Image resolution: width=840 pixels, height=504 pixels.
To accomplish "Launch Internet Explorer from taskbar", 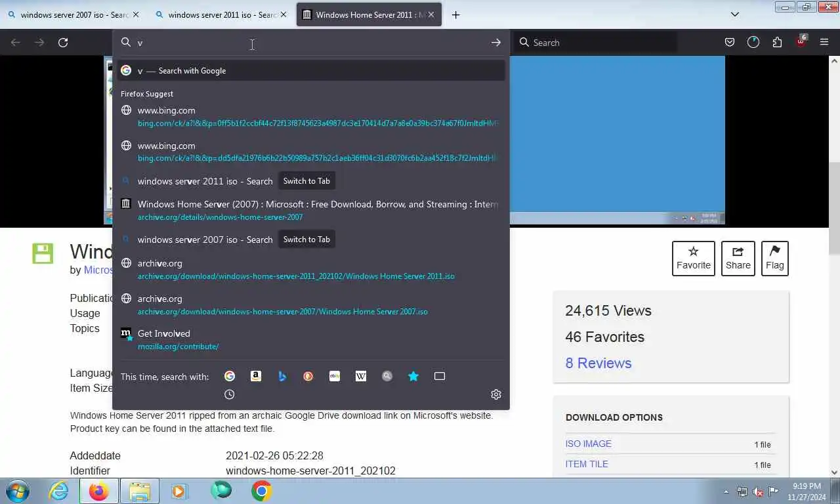I will (x=58, y=491).
